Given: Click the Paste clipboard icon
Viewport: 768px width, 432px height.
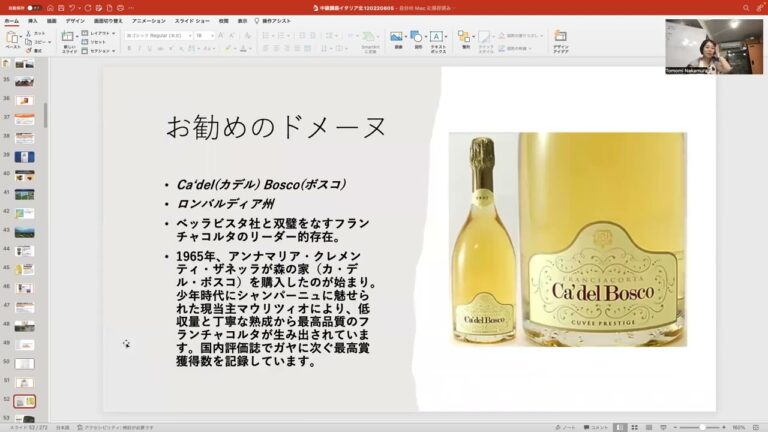Looking at the screenshot, I should (12, 38).
